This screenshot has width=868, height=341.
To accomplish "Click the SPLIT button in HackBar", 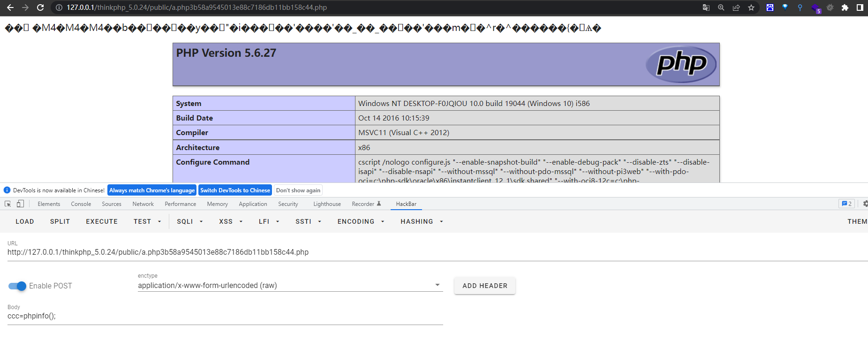I will (x=60, y=221).
